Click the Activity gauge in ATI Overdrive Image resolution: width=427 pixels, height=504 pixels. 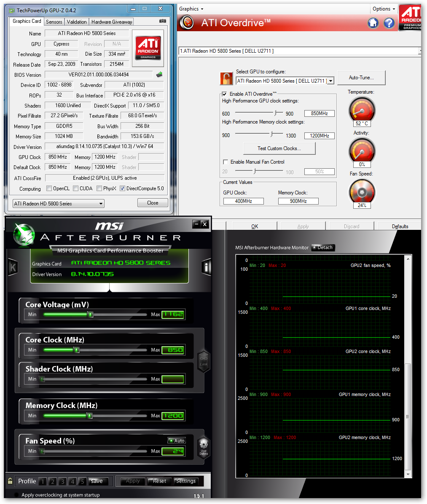[362, 151]
